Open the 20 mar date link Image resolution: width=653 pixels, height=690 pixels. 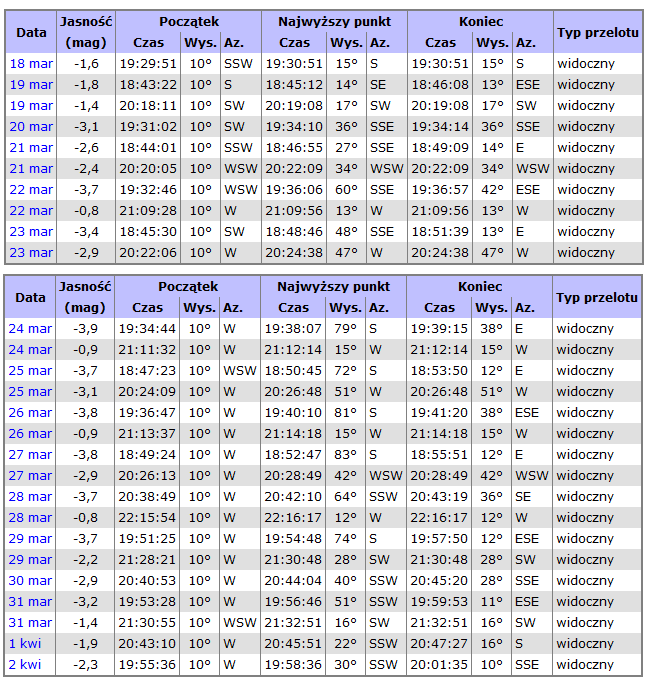31,127
